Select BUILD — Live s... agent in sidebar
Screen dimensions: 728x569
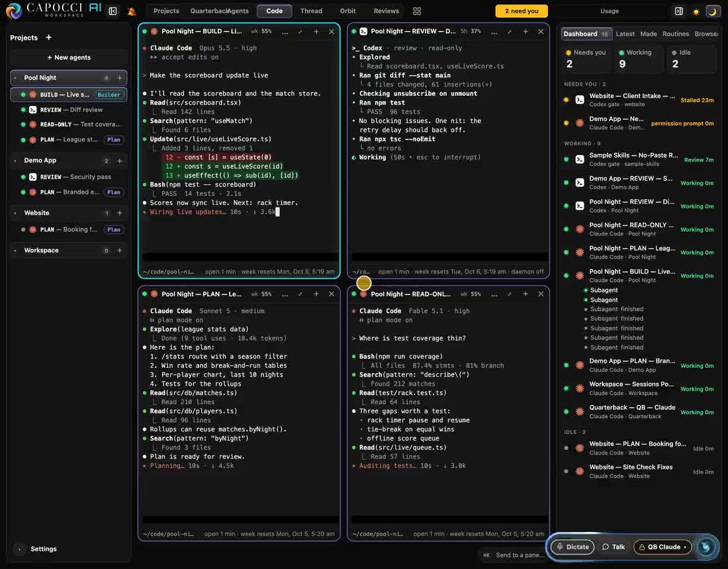tap(69, 95)
